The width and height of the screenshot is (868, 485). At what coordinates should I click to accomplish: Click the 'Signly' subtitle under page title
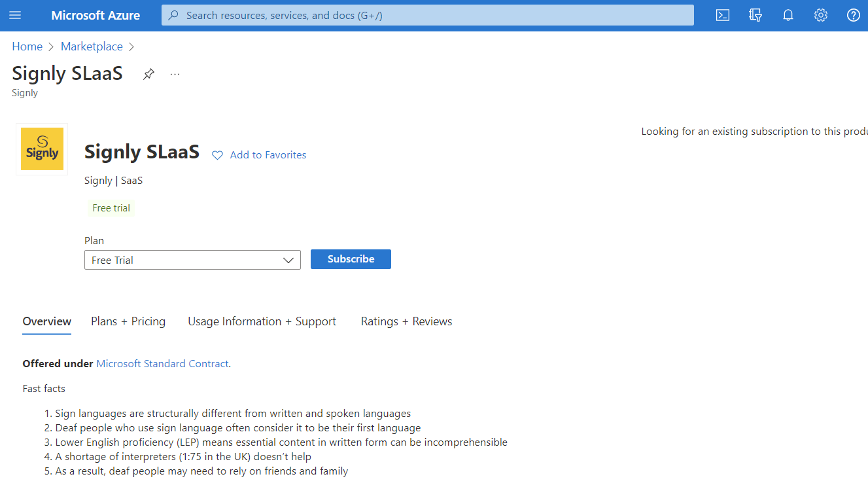click(25, 93)
